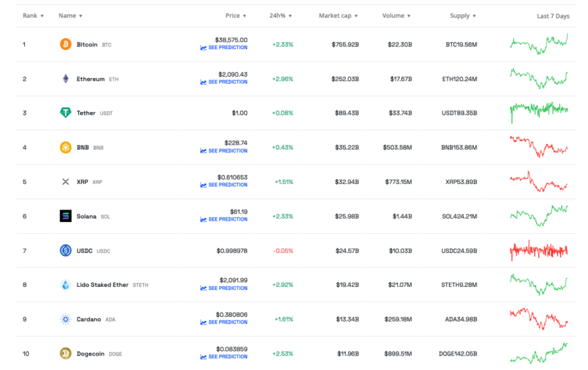Open Lido Staked Ether's 7-day sparkline
The height and width of the screenshot is (370, 588).
tap(539, 284)
